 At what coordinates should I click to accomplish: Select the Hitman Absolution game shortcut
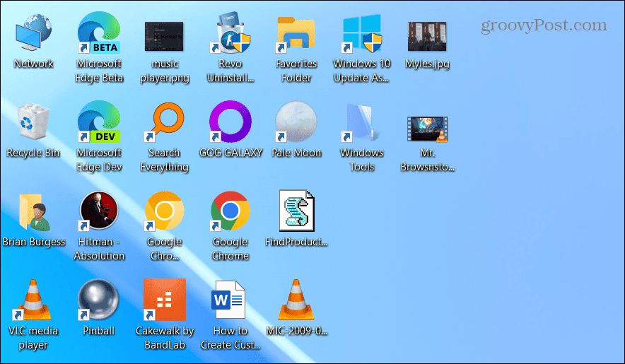coord(98,213)
